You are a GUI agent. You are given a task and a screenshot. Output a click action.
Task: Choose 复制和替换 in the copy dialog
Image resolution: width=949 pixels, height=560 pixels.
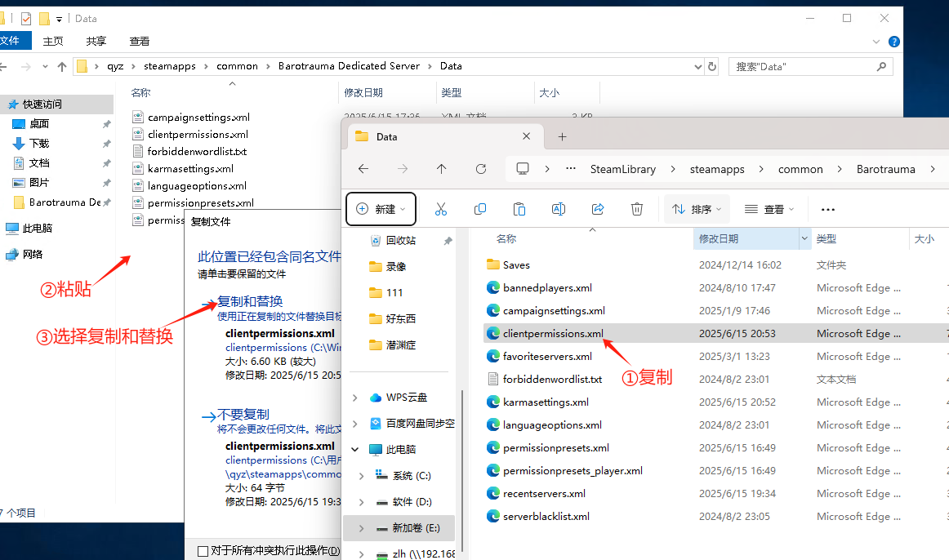pos(250,301)
